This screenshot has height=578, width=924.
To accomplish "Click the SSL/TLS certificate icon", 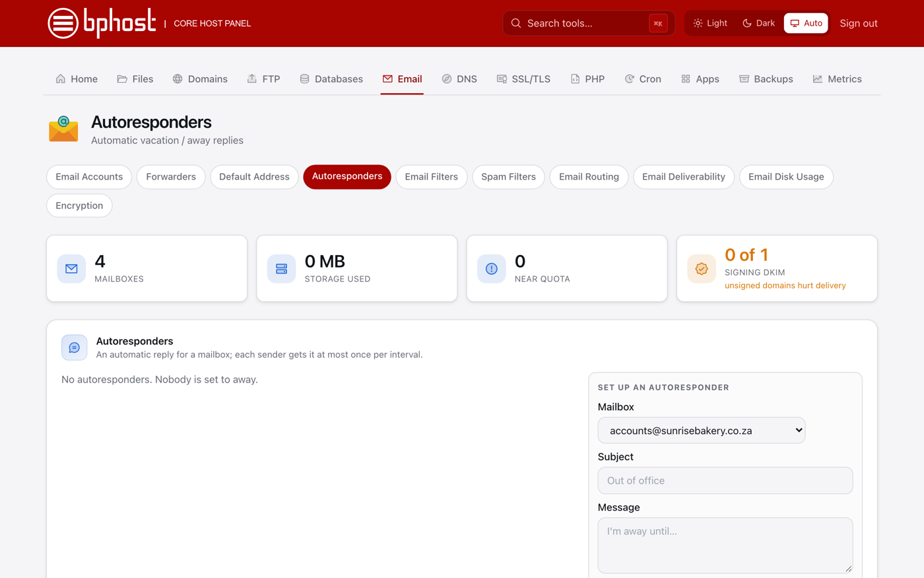I will (x=502, y=79).
